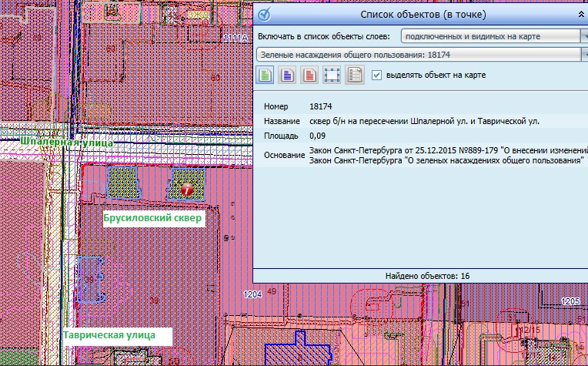The height and width of the screenshot is (366, 588).
Task: Click the Название value text
Action: click(424, 121)
